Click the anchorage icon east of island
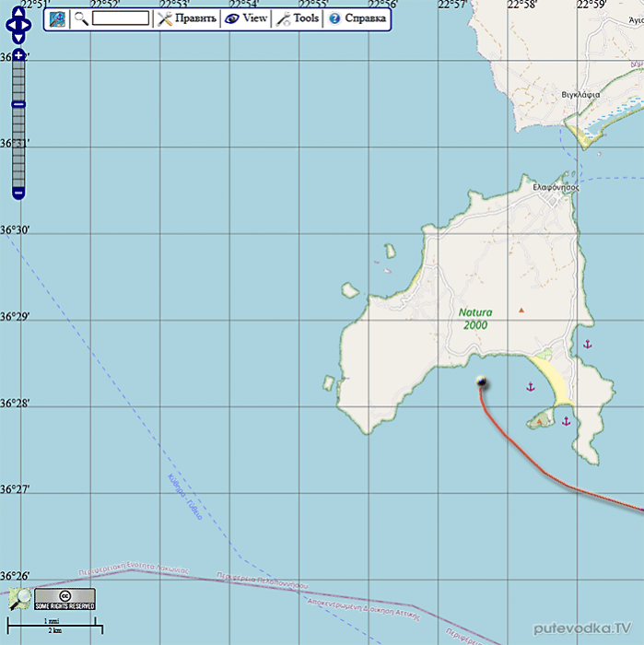 587,345
